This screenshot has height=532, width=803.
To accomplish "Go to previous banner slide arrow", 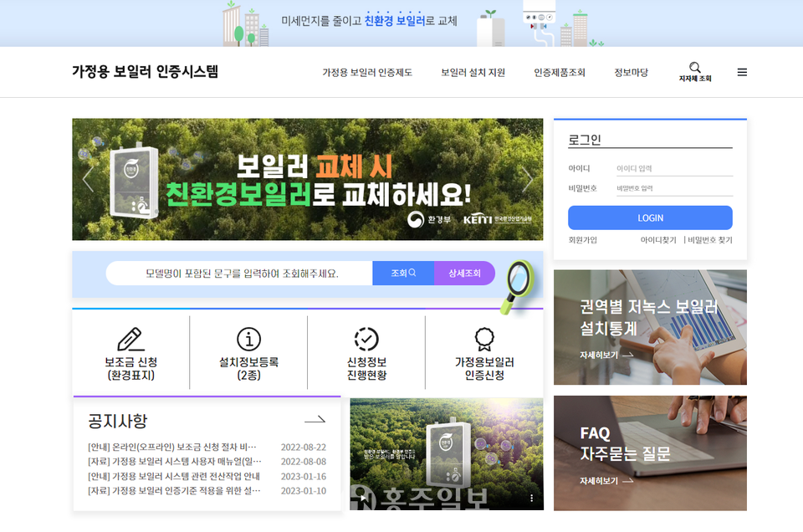I will click(88, 179).
